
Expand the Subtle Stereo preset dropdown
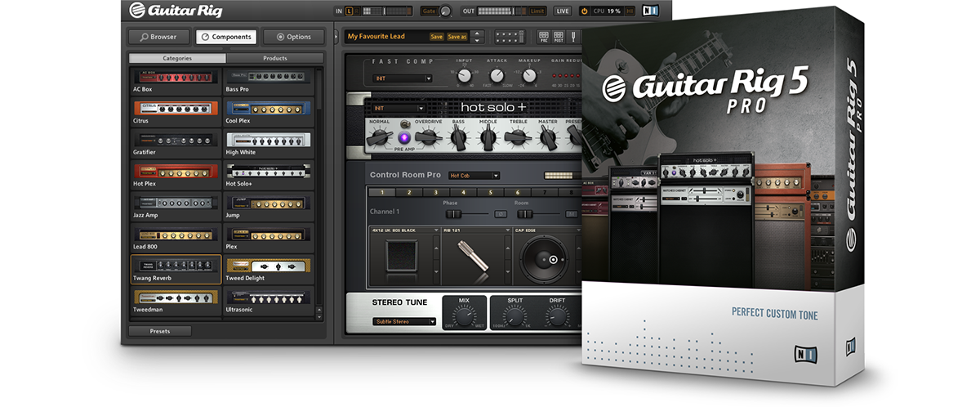point(405,321)
